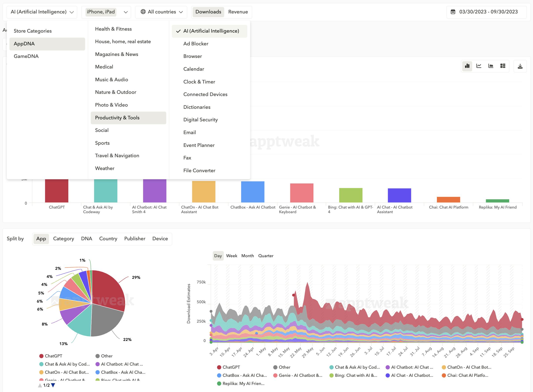Click the blue down arrow to view legend page 2

[x=53, y=385]
